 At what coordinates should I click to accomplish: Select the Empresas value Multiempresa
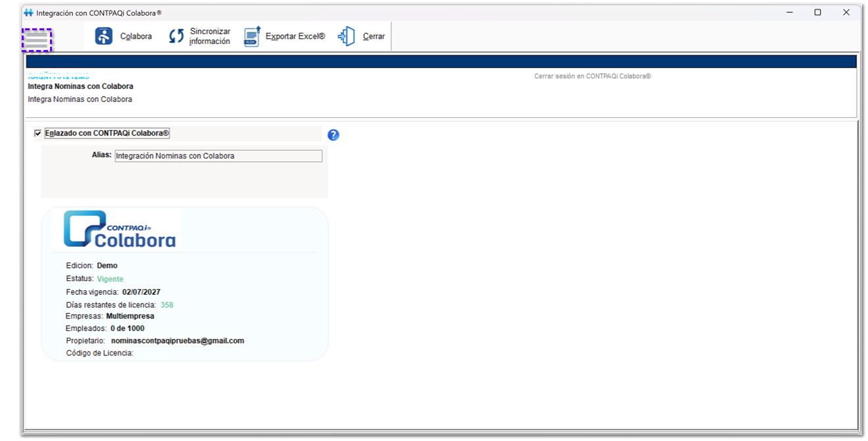130,317
